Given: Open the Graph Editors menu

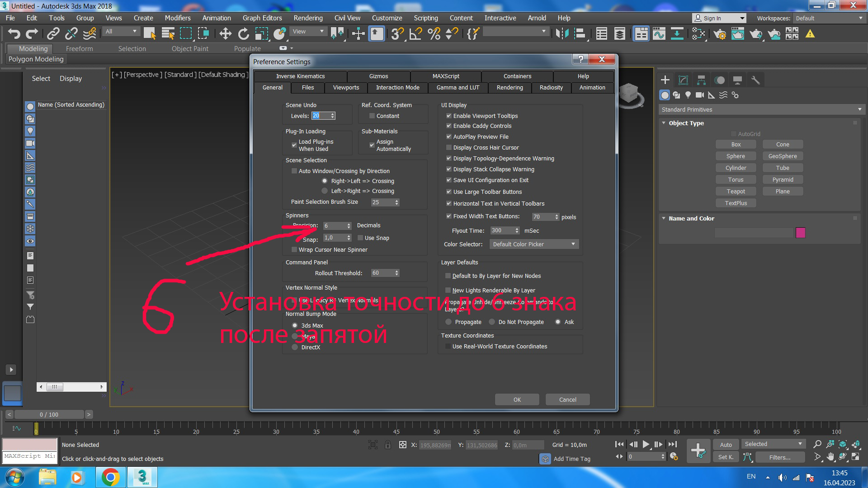Looking at the screenshot, I should (262, 18).
